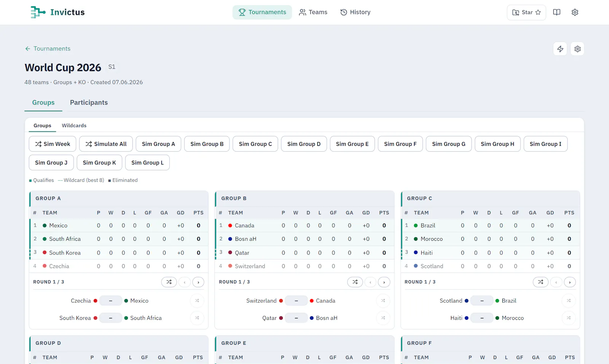This screenshot has width=609, height=364.
Task: Open the Teams nav item
Action: point(313,12)
